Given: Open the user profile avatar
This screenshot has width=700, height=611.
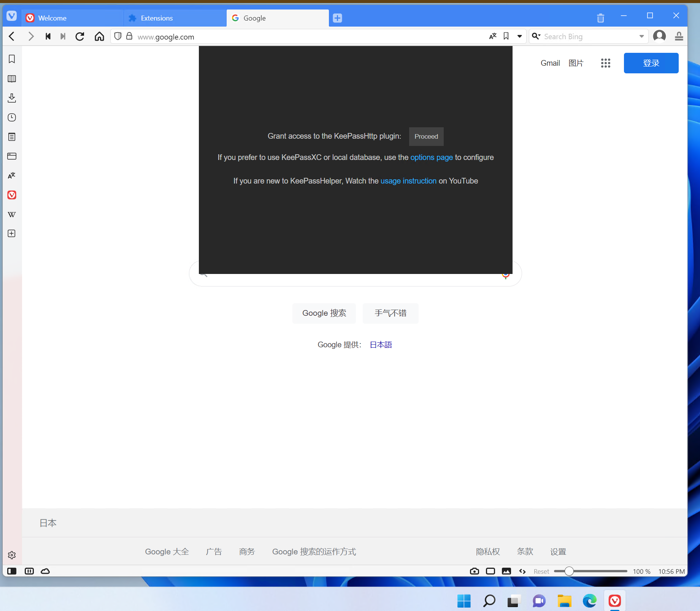Looking at the screenshot, I should (659, 36).
